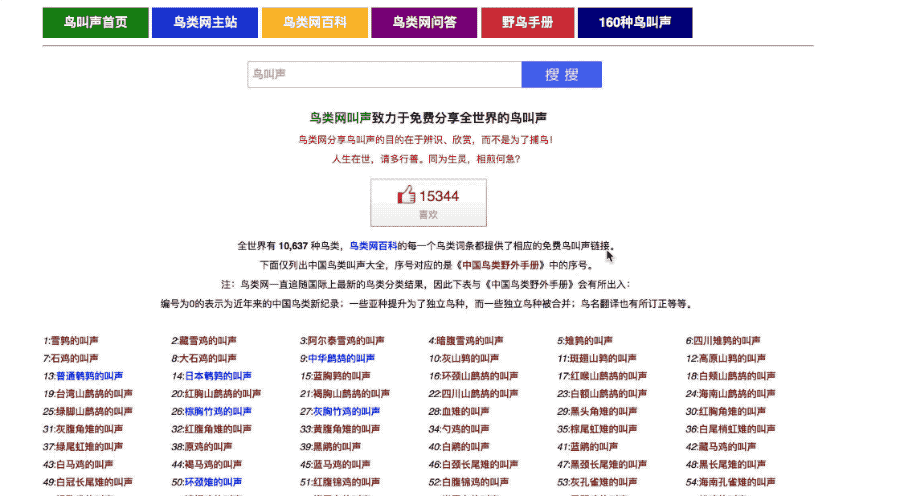This screenshot has height=496, width=900.
Task: Open 18:白颊山鹧鸪的叫声 link
Action: (731, 376)
